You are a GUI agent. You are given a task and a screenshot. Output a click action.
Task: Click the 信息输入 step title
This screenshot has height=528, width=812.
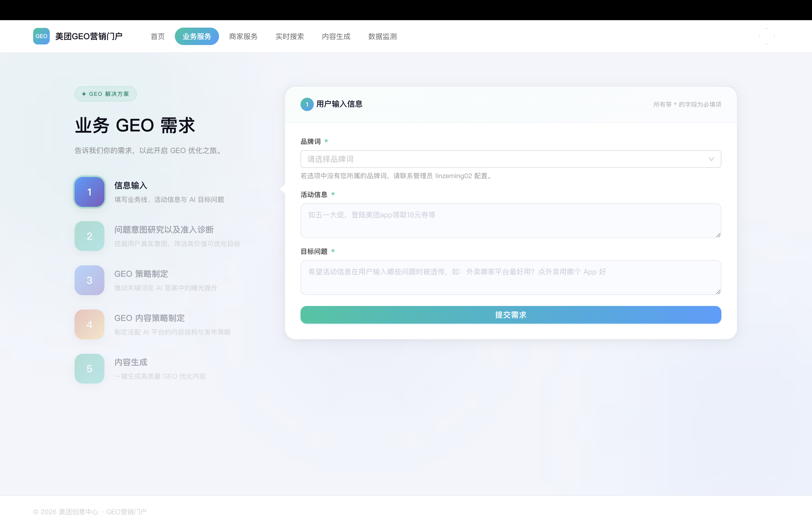pyautogui.click(x=131, y=186)
